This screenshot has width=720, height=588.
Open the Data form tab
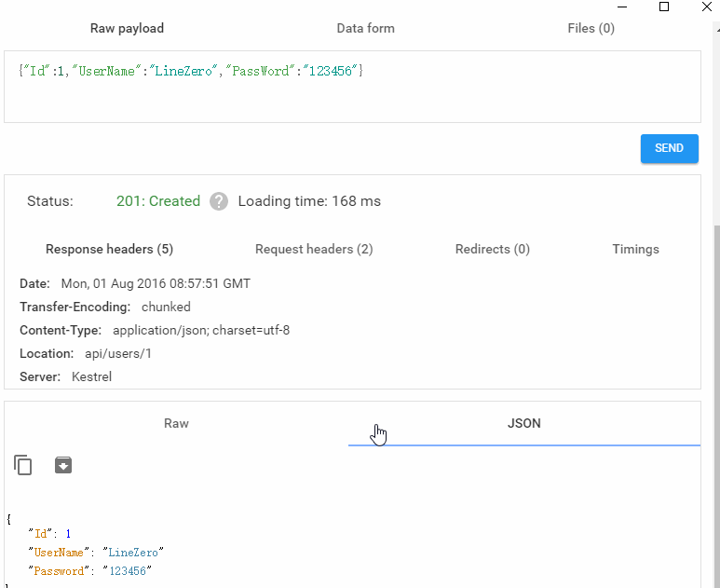coord(365,29)
